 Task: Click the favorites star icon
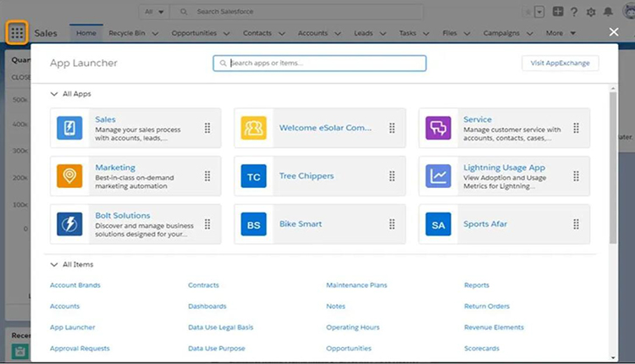pos(527,12)
